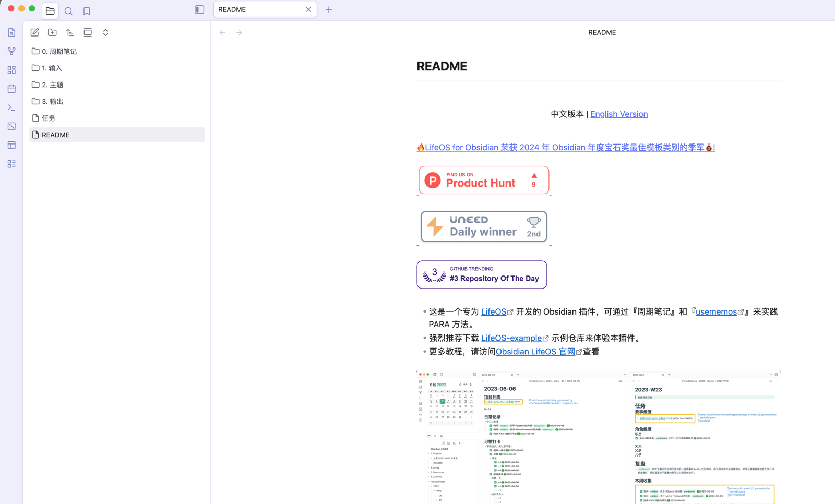Open graph view ribbon icon
This screenshot has height=504, width=835.
[x=11, y=51]
